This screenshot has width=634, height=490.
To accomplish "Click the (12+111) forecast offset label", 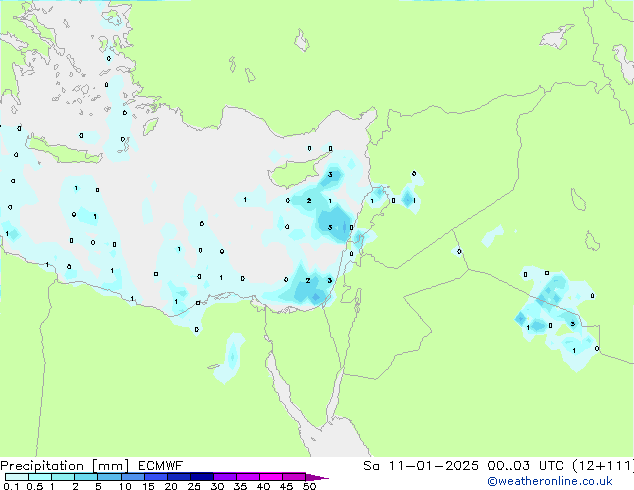I will 599,466.
